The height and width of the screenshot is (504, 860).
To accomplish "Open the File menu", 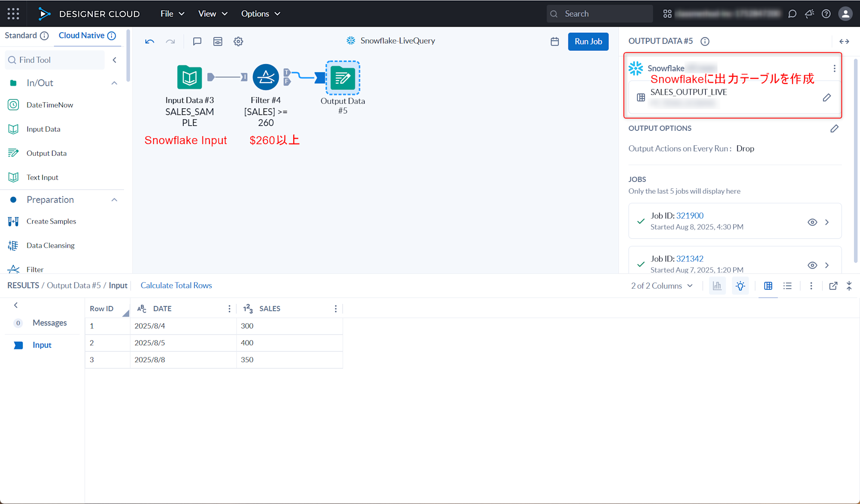I will [x=172, y=14].
